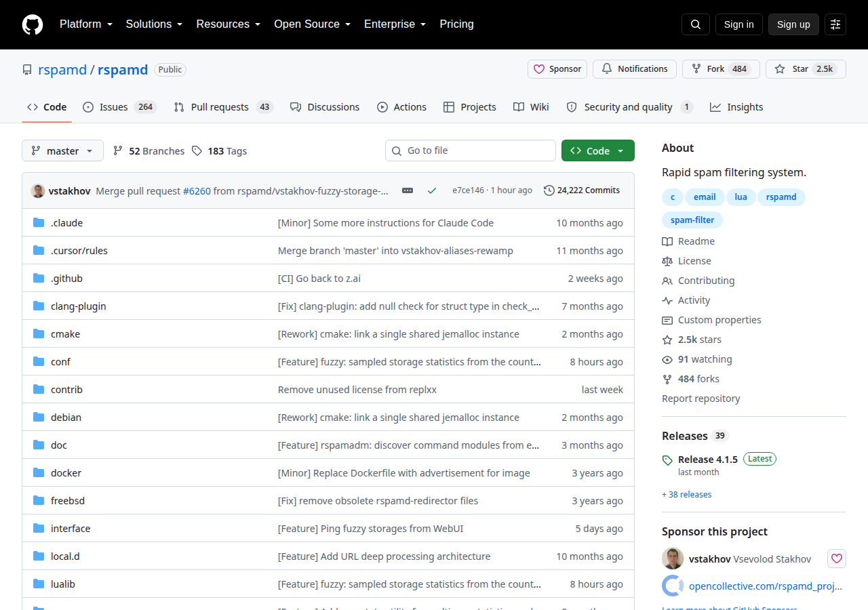Switch to the Issues tab

coord(120,107)
